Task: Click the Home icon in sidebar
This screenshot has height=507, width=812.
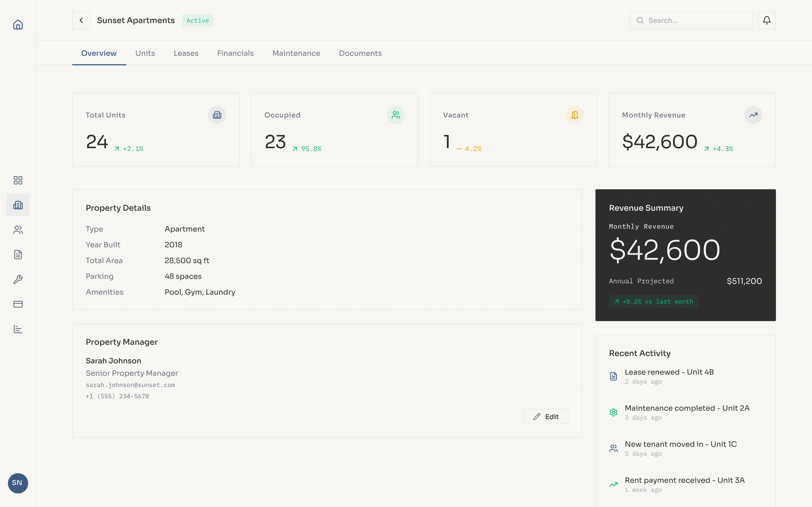Action: click(17, 25)
